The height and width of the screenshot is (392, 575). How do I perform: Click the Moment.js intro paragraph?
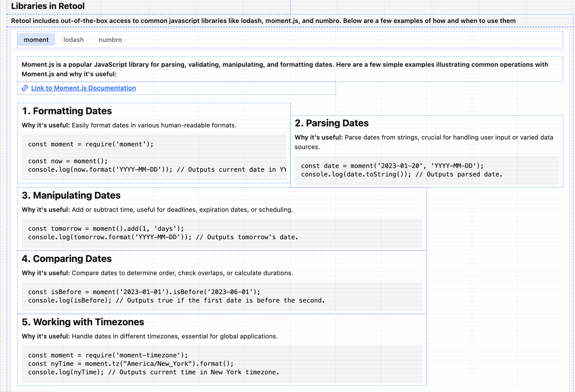coord(285,69)
